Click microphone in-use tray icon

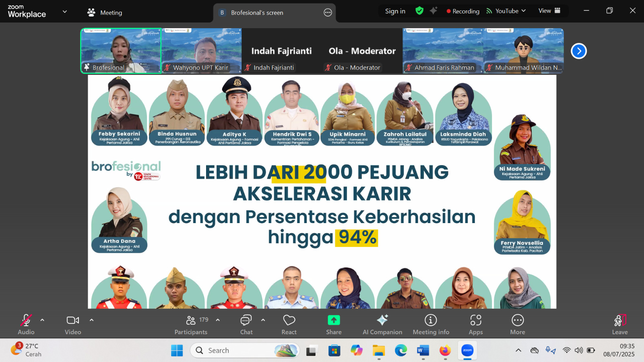(x=551, y=350)
